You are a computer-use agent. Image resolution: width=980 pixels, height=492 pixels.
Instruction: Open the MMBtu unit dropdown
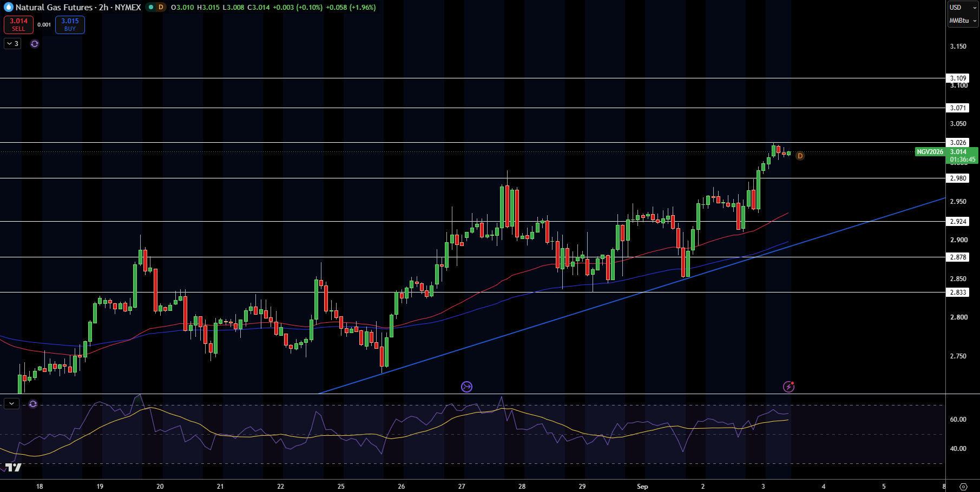[x=963, y=21]
